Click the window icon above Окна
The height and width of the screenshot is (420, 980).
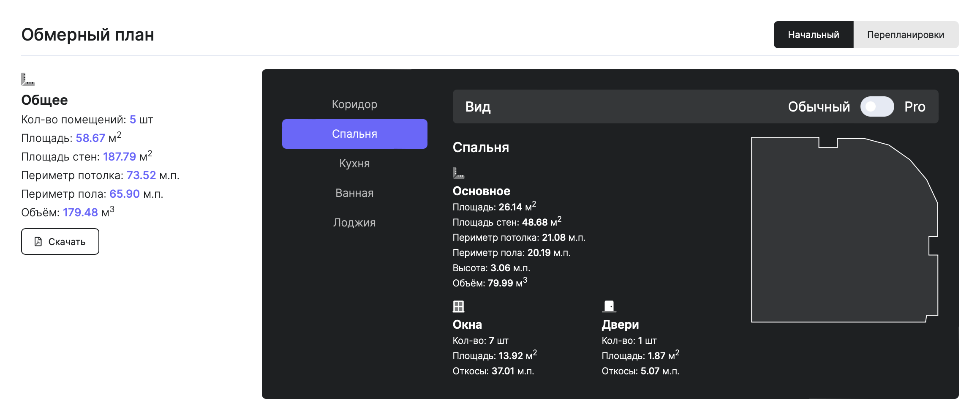pos(458,306)
